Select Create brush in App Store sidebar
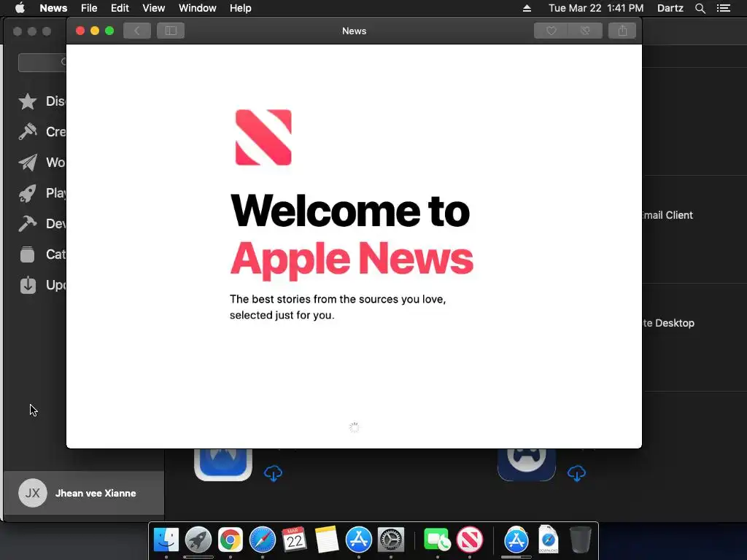This screenshot has height=560, width=747. (28, 132)
